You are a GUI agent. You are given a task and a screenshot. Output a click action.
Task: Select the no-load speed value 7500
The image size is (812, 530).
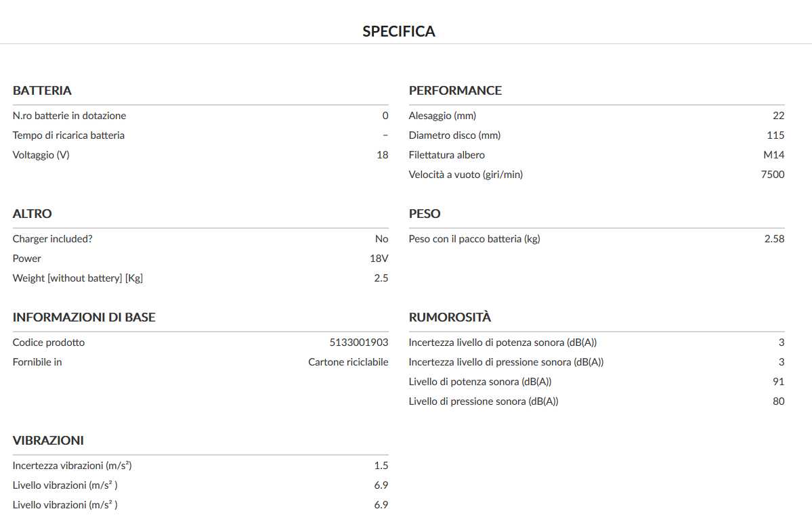[773, 175]
